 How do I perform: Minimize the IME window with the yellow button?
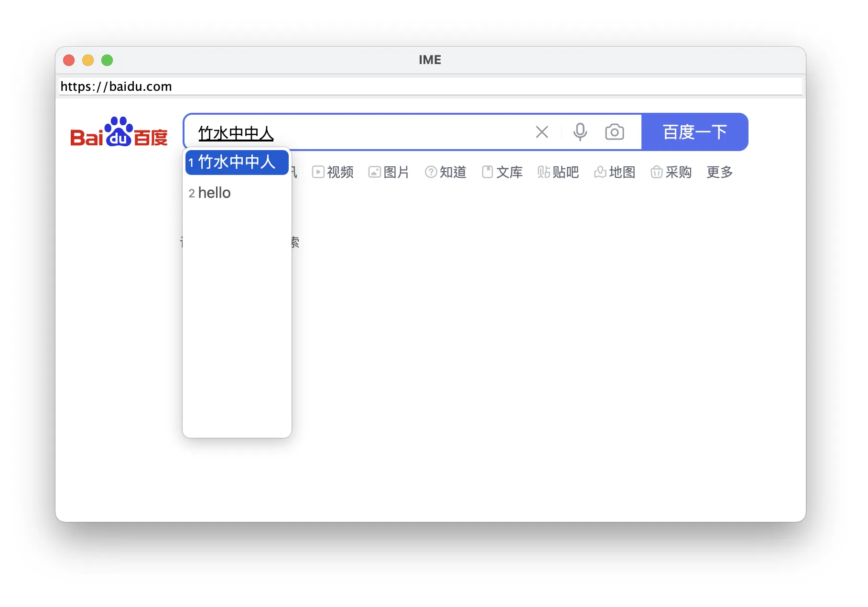(x=88, y=60)
